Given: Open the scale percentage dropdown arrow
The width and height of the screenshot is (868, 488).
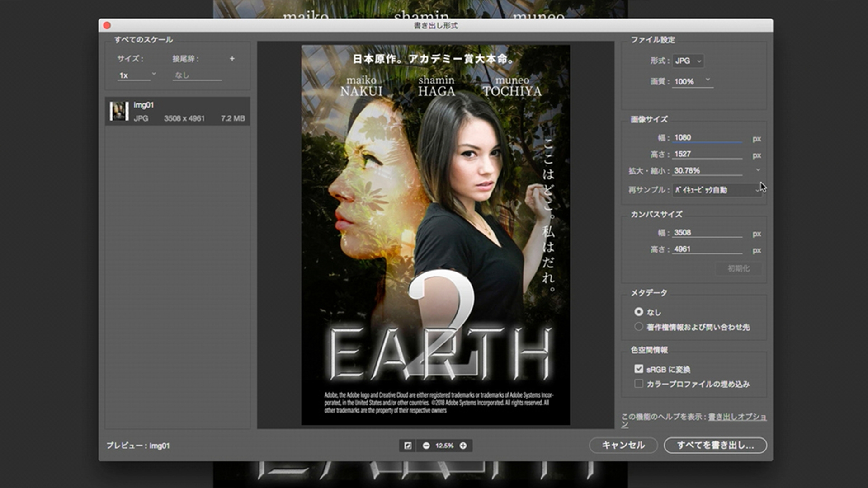Looking at the screenshot, I should pyautogui.click(x=758, y=170).
